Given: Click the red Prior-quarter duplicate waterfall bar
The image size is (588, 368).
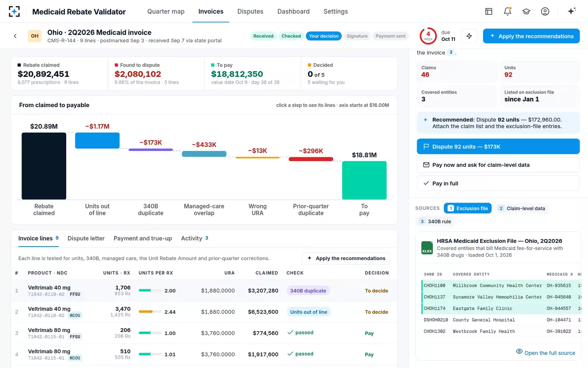Looking at the screenshot, I should click(311, 159).
